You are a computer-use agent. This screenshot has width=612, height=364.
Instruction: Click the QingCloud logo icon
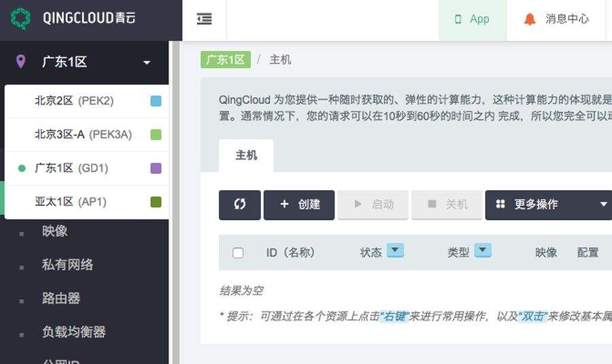coord(21,18)
